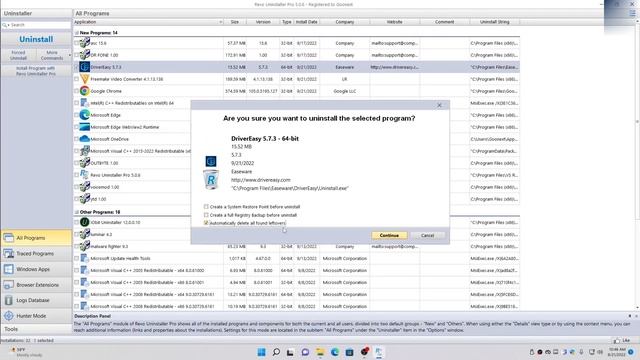Tick the checkbox for Revo Uninstaller Pro
This screenshot has width=640, height=360.
pos(77,175)
